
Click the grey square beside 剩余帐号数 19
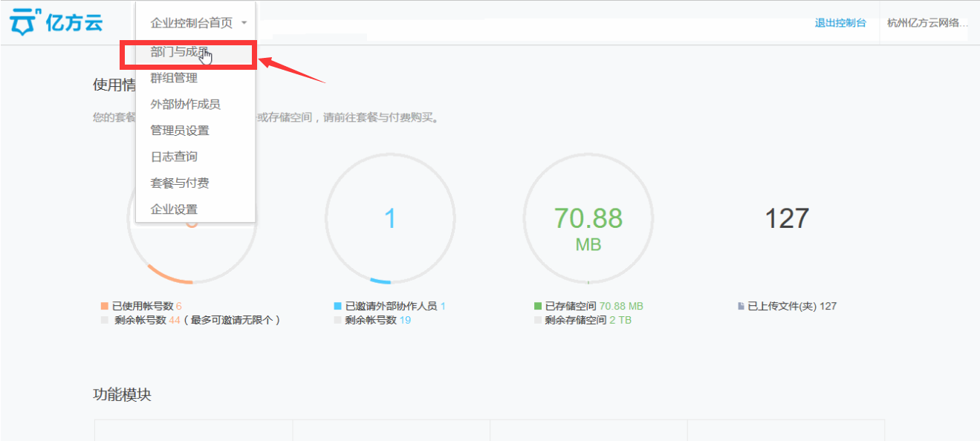[338, 321]
